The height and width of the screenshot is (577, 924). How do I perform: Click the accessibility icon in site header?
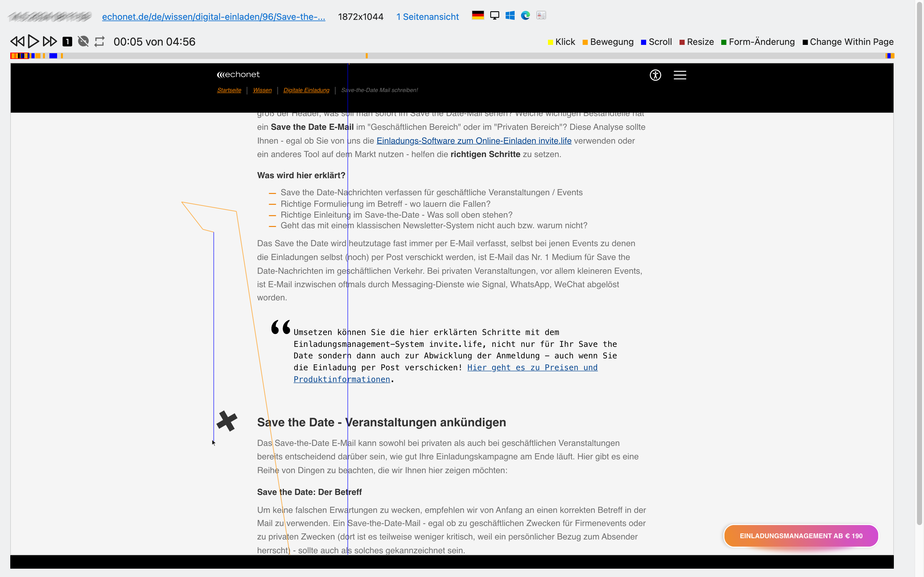[x=655, y=75]
